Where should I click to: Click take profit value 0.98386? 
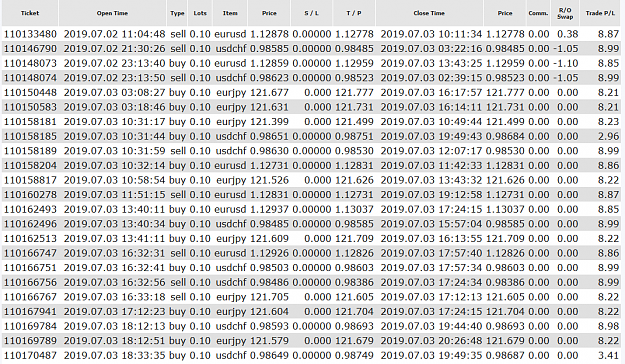(x=354, y=282)
